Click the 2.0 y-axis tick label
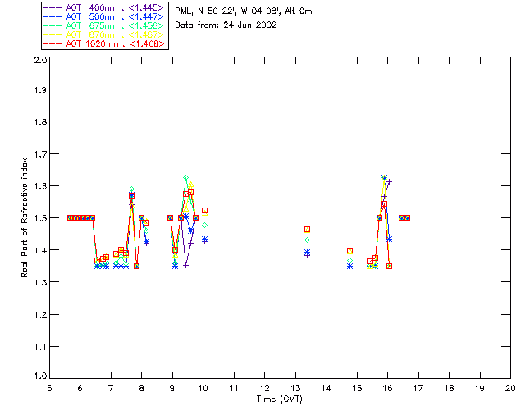This screenshot has width=525, height=420. (40, 60)
